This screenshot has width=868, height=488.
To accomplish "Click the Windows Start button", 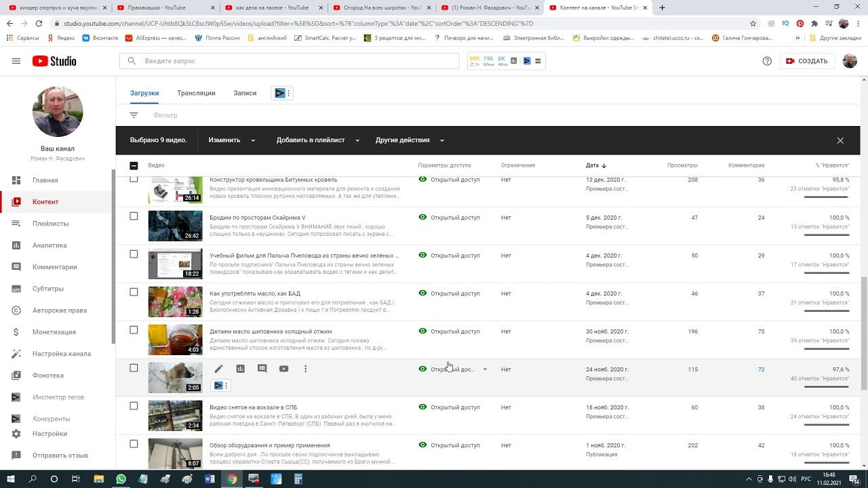I will tap(11, 479).
